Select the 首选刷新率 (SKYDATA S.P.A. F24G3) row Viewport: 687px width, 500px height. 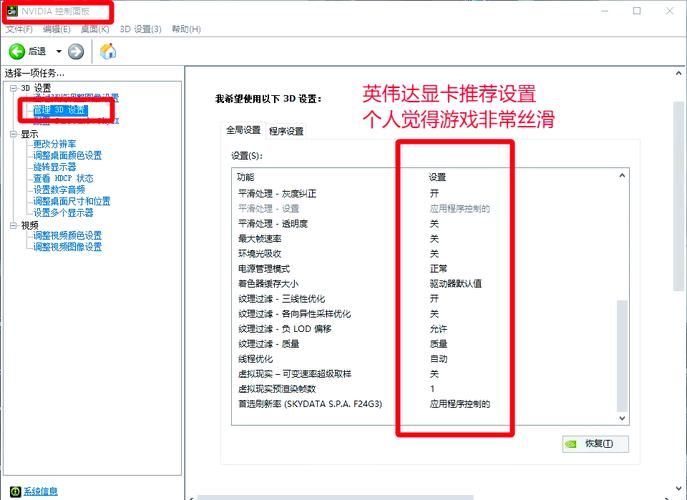click(424, 404)
